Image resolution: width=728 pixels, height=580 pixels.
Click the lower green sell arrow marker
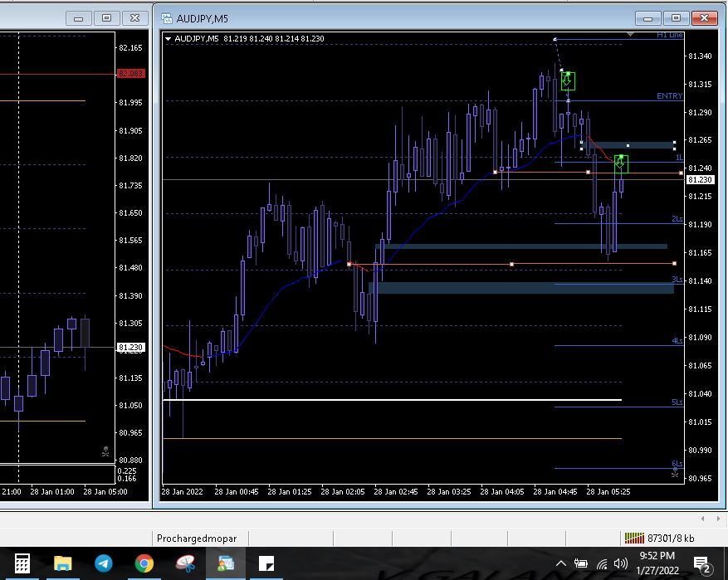[x=620, y=163]
